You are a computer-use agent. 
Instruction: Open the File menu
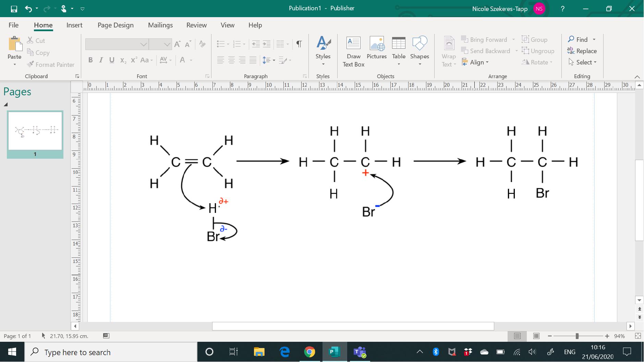(14, 25)
